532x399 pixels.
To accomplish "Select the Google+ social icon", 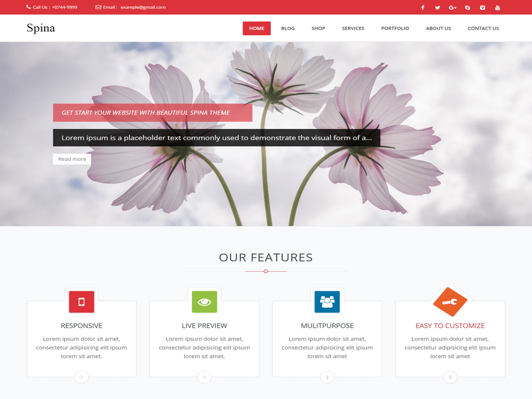I will pyautogui.click(x=452, y=7).
